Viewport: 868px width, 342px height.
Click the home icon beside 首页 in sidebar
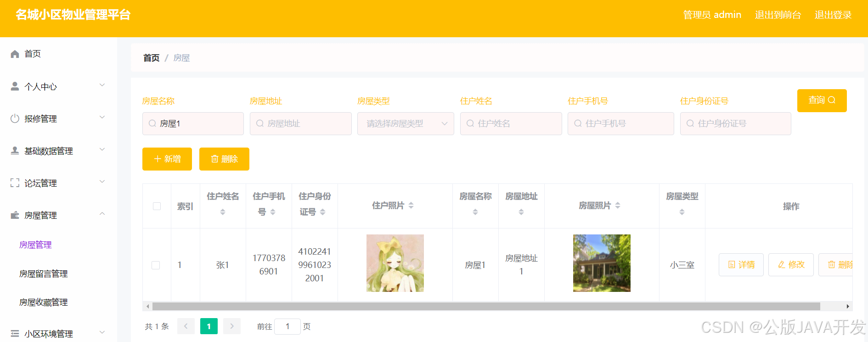coord(15,54)
